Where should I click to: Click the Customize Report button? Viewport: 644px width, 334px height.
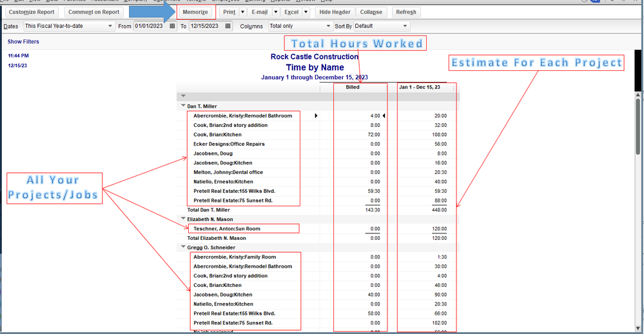pos(32,12)
